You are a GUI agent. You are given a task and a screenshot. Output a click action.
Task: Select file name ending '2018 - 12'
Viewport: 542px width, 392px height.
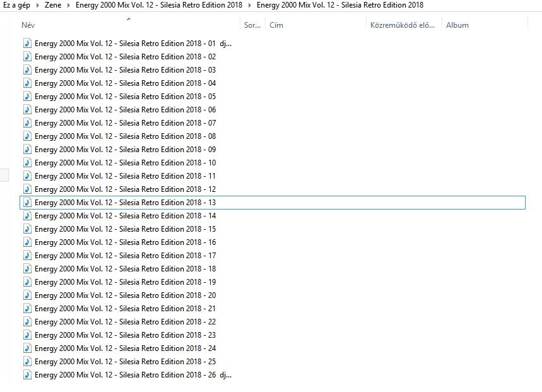[x=125, y=189]
